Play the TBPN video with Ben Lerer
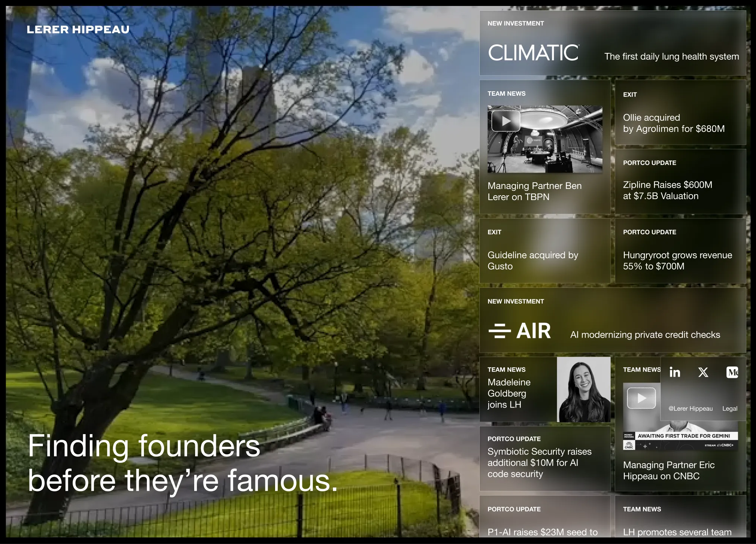The width and height of the screenshot is (756, 544). pyautogui.click(x=506, y=121)
